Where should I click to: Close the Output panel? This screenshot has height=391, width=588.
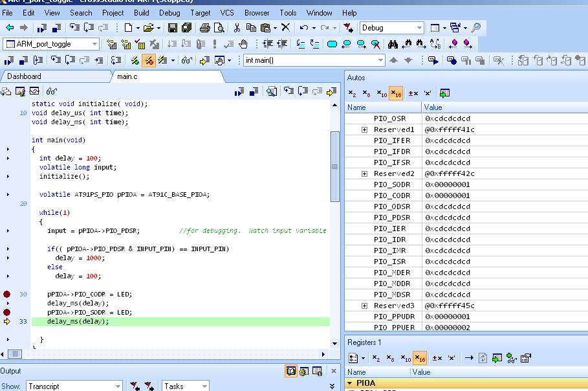tap(334, 371)
